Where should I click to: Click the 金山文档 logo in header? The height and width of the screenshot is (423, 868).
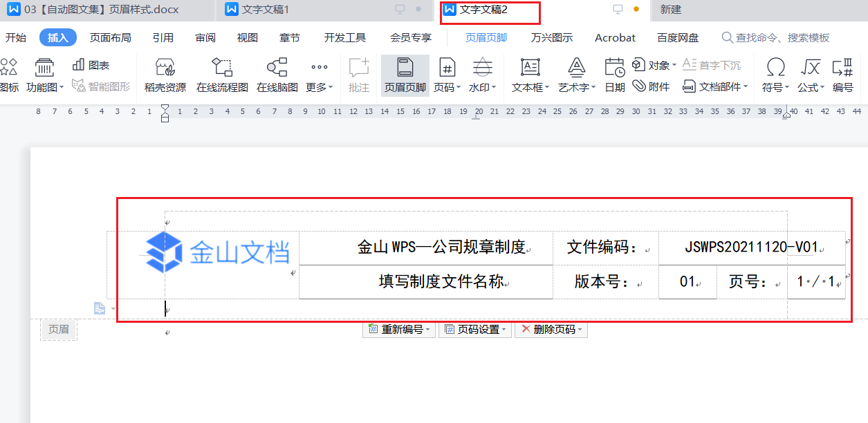click(216, 252)
